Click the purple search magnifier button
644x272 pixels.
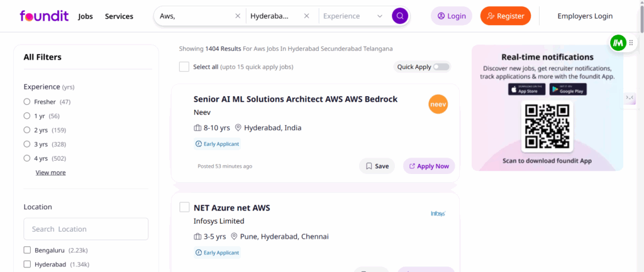coord(400,16)
